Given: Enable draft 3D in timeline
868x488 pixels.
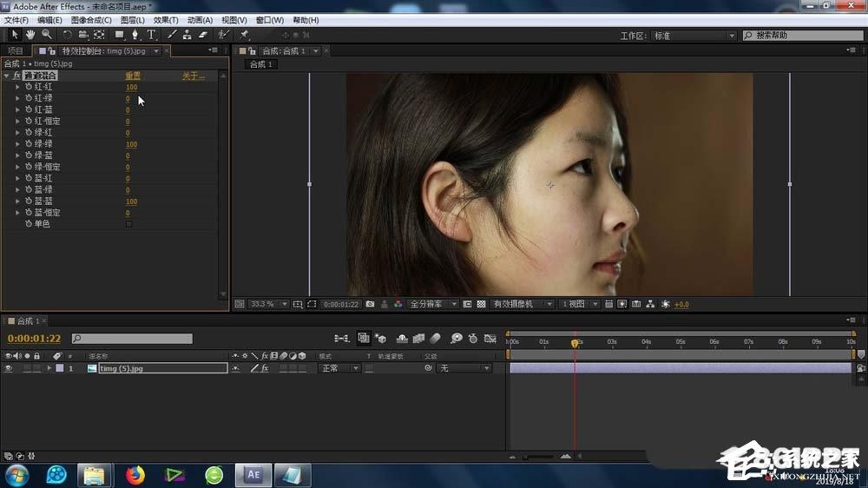Looking at the screenshot, I should (380, 339).
